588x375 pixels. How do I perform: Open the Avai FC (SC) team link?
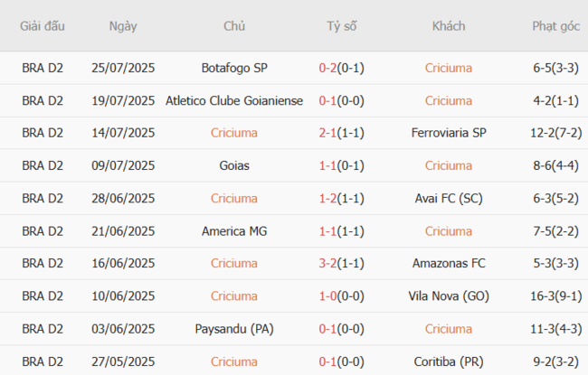pos(448,198)
